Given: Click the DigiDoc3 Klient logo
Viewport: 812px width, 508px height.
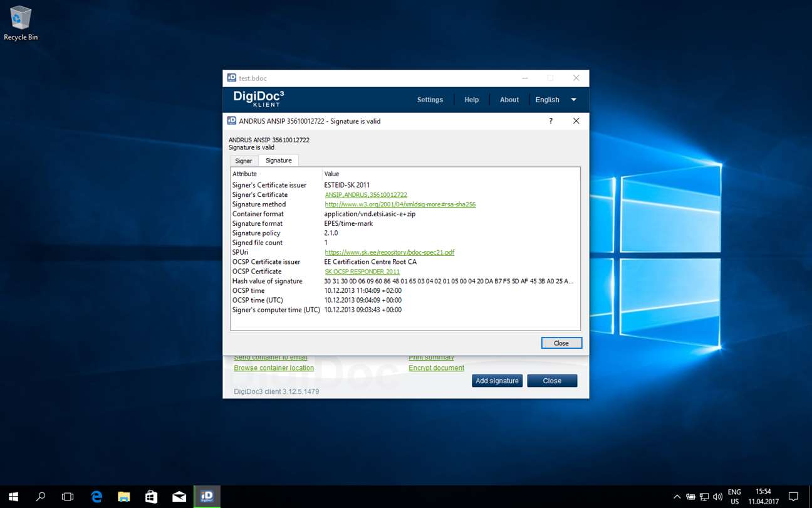Looking at the screenshot, I should [259, 98].
